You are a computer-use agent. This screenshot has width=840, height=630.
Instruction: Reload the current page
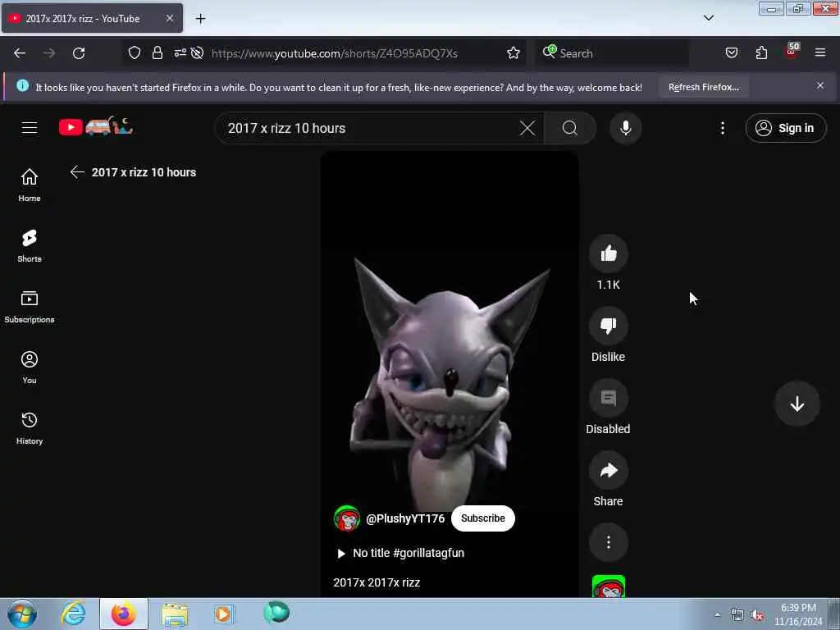[79, 53]
